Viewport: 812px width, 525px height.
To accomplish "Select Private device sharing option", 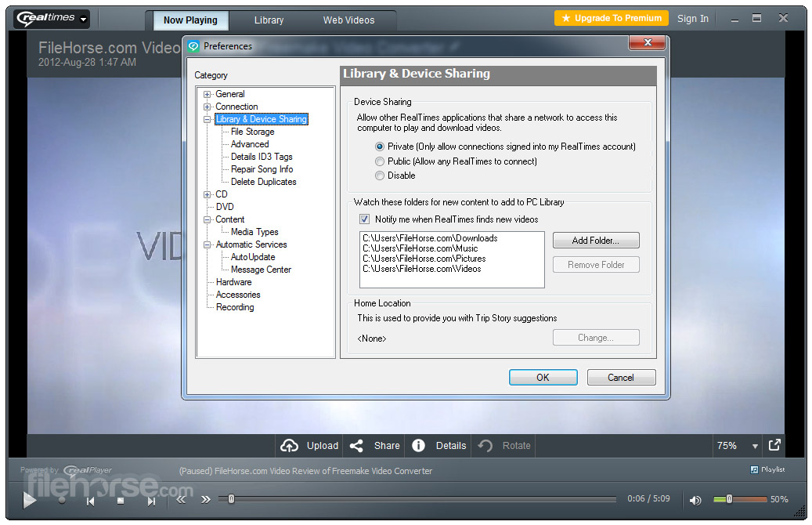I will (380, 147).
